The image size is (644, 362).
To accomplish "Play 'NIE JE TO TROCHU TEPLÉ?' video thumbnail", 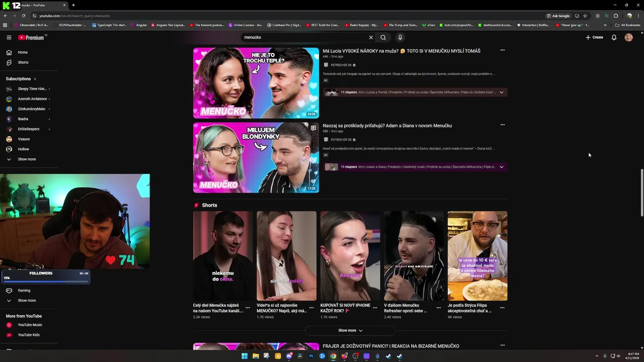I will point(256,83).
